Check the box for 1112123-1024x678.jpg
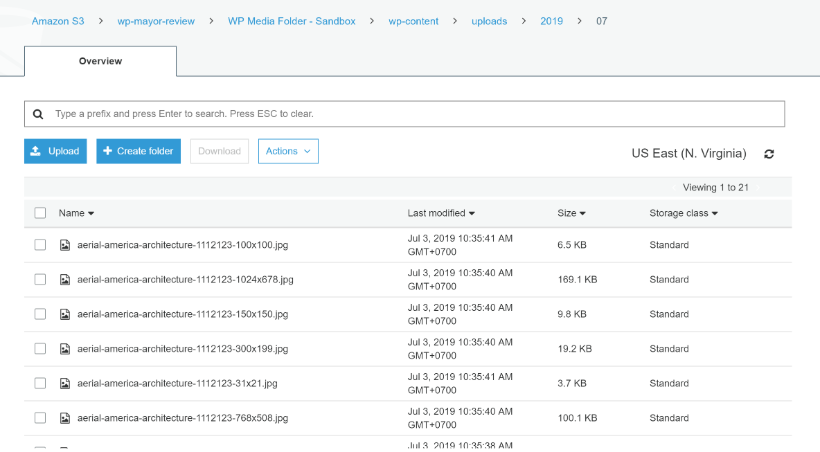 click(40, 279)
